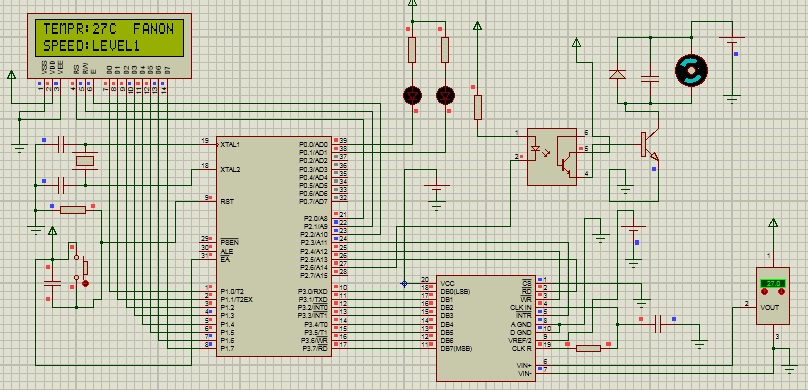Select the capacitor on the CLK IN line

tap(658, 324)
